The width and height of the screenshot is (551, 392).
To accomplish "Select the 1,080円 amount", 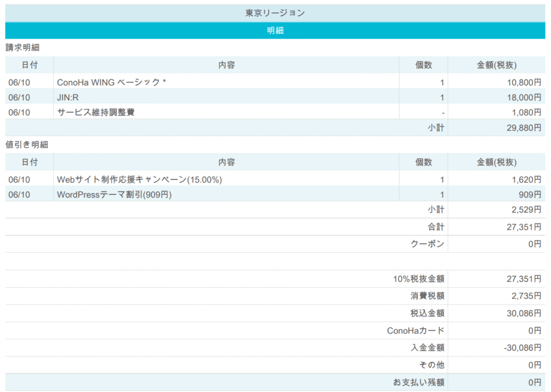I will 526,112.
